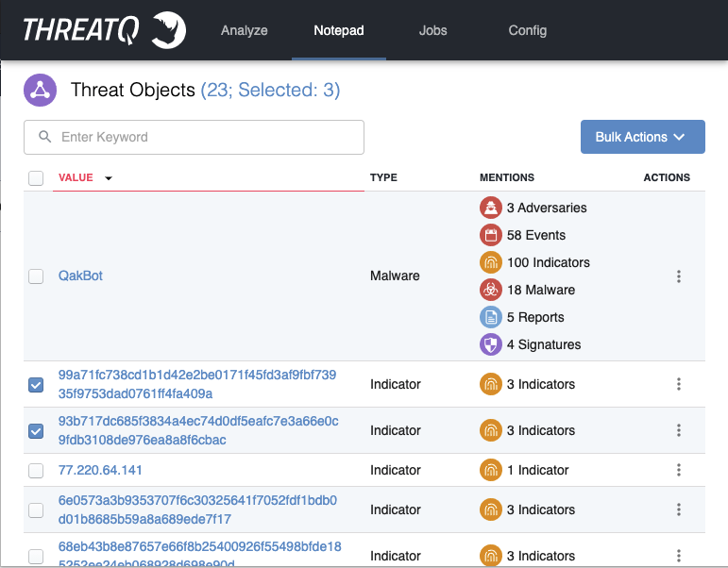728x568 pixels.
Task: Check the 6e0573a3b9 hash row checkbox
Action: [36, 510]
